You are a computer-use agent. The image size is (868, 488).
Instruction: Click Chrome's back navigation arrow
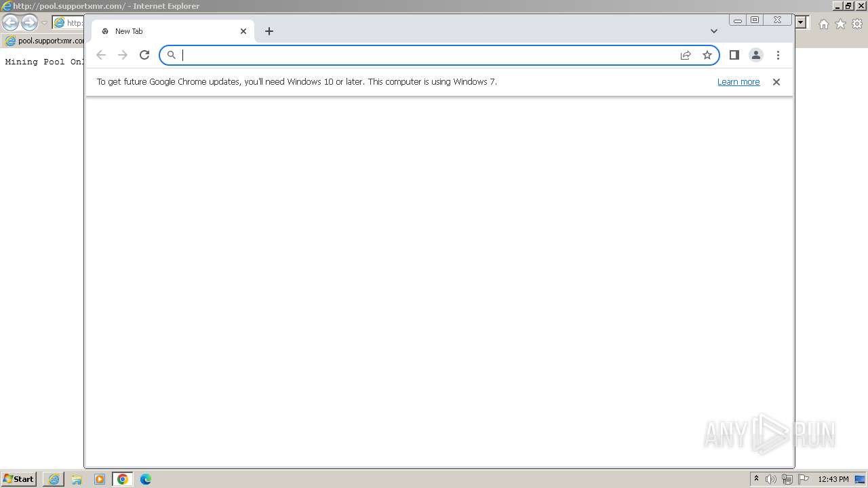click(101, 55)
